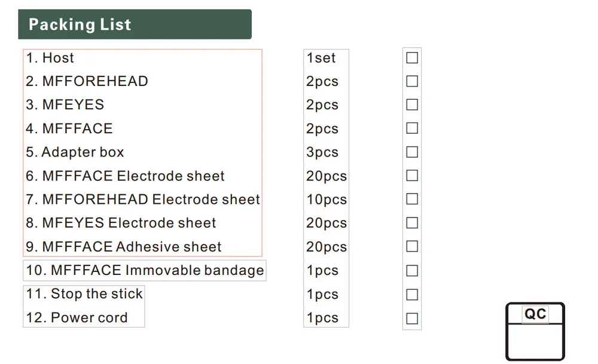Check the MFEYES row checkbox
The width and height of the screenshot is (598, 364).
tap(412, 105)
